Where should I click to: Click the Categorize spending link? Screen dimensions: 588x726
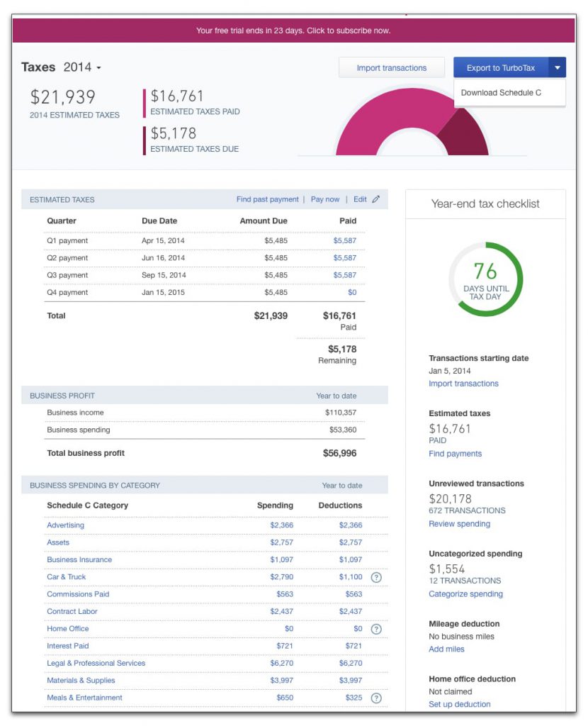click(465, 593)
